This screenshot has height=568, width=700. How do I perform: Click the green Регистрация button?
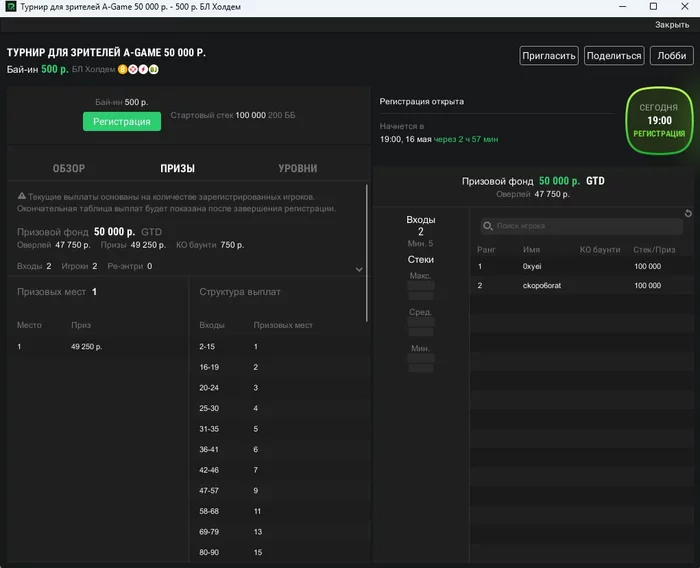click(x=122, y=121)
